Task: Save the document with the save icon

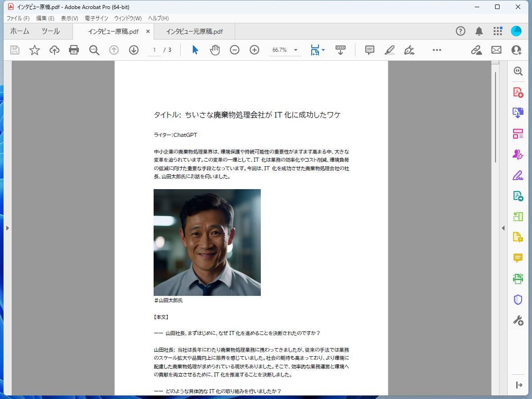Action: [x=14, y=50]
